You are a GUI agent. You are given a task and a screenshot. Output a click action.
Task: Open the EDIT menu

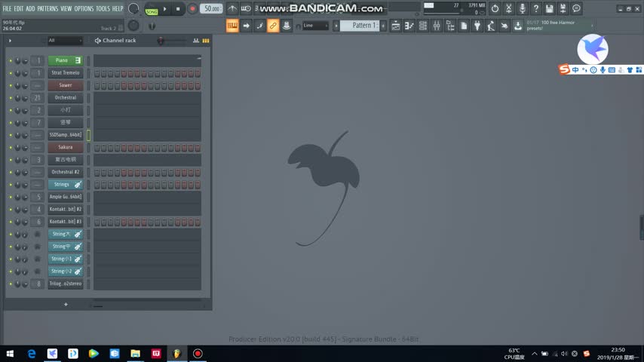[19, 8]
